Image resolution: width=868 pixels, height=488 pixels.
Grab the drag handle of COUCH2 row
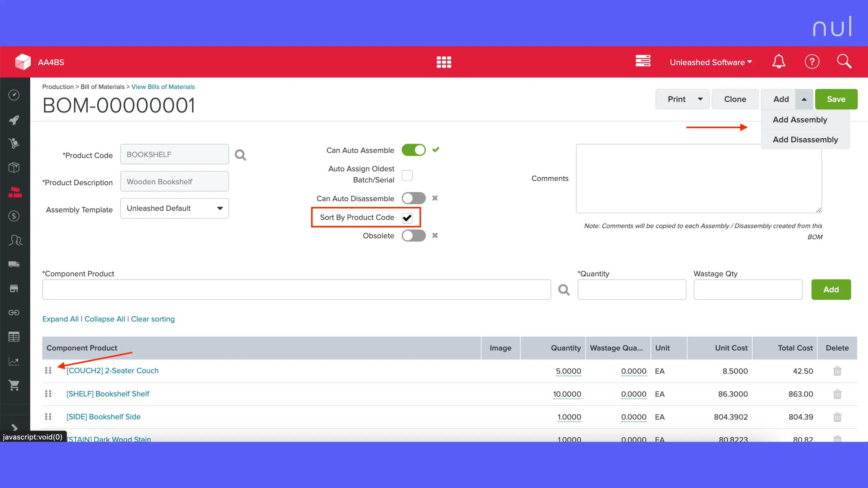(x=48, y=370)
